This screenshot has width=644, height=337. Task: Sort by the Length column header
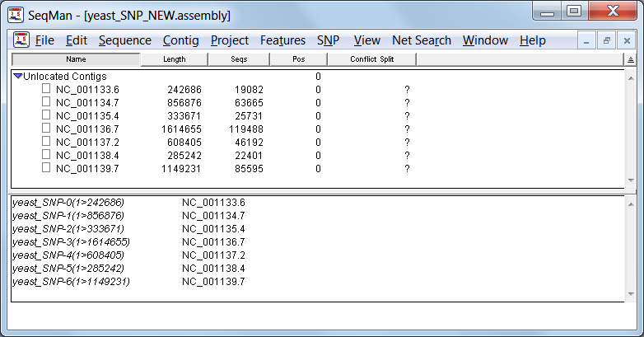(x=174, y=59)
